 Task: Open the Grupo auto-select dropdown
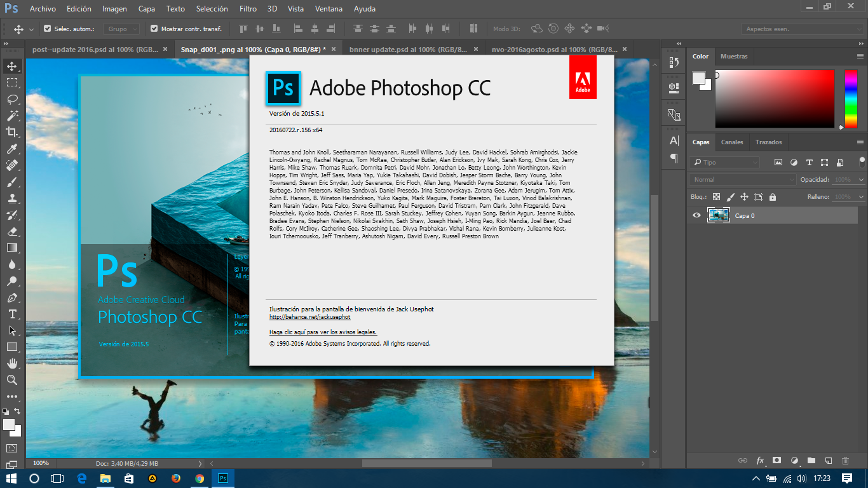123,29
